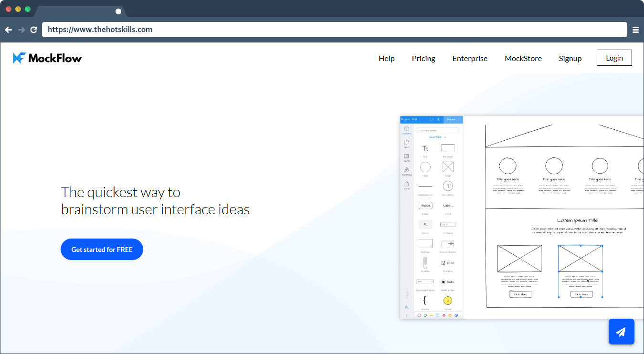Click the selected image placeholder on canvas
The height and width of the screenshot is (354, 644).
(x=581, y=259)
